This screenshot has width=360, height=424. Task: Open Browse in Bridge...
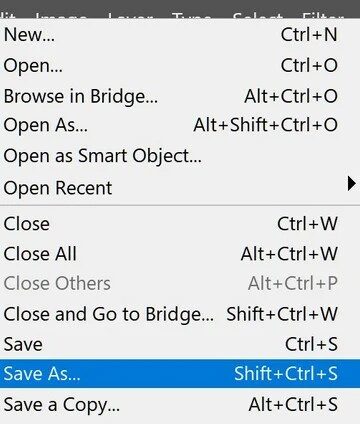coord(180,96)
